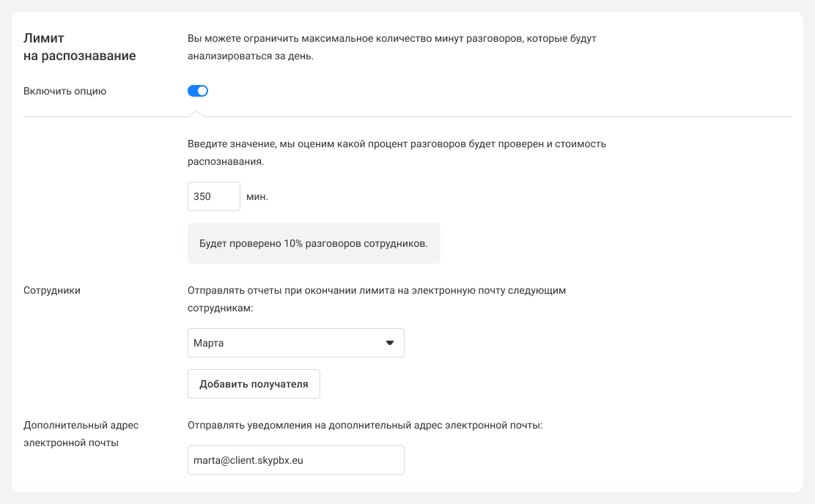Click the text starting "Отправлять уведомления на дополнительный"
The height and width of the screenshot is (504, 815).
(x=365, y=425)
